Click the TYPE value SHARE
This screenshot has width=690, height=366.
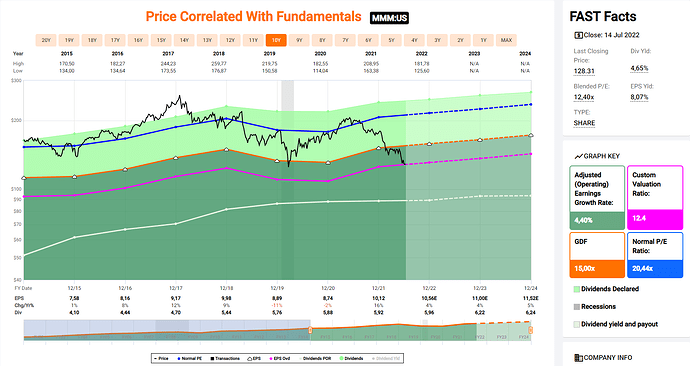pos(584,123)
